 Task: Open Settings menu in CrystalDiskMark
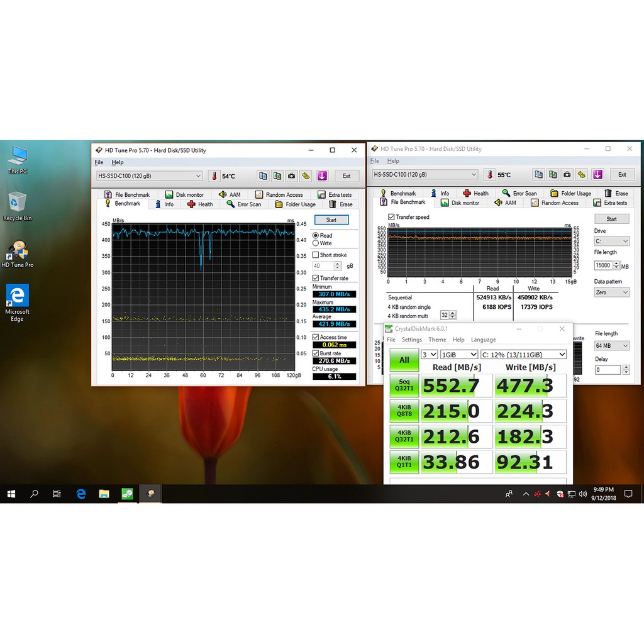click(x=411, y=340)
